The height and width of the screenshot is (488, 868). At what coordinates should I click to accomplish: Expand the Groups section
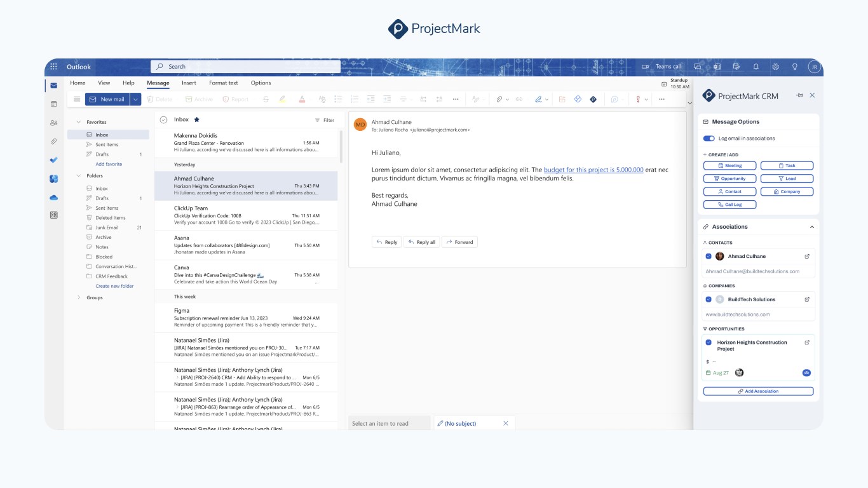pos(79,297)
